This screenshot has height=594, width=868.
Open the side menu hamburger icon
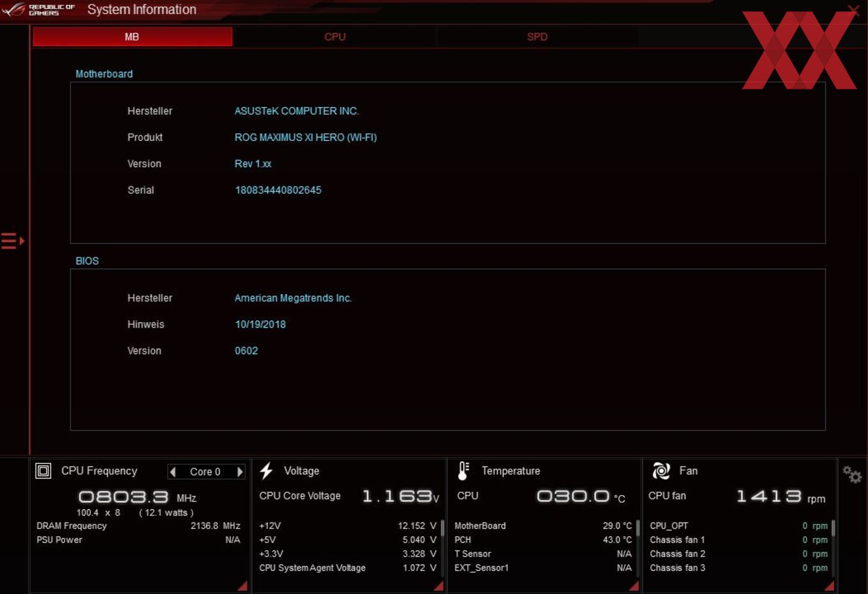tap(12, 241)
